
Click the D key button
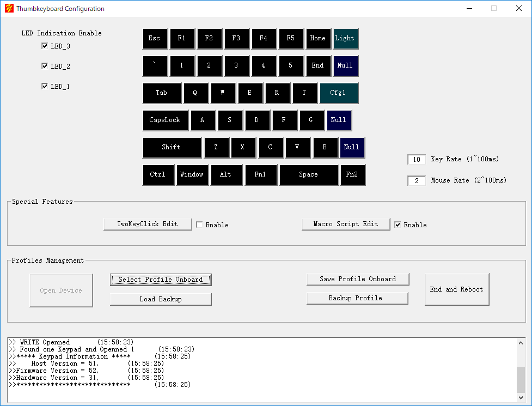[x=257, y=120]
